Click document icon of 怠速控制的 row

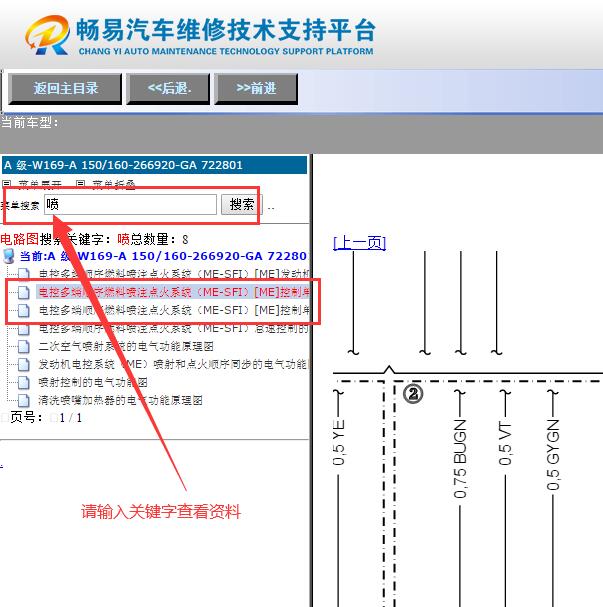pos(24,329)
